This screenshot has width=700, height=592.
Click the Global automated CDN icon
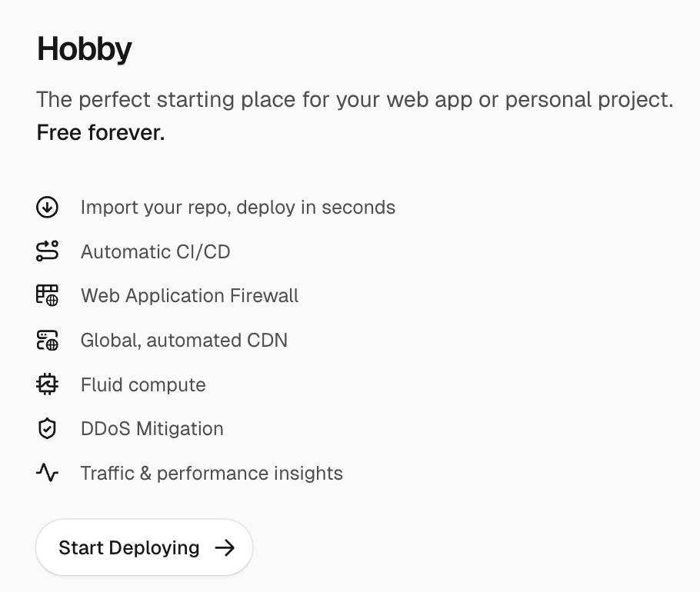tap(47, 340)
